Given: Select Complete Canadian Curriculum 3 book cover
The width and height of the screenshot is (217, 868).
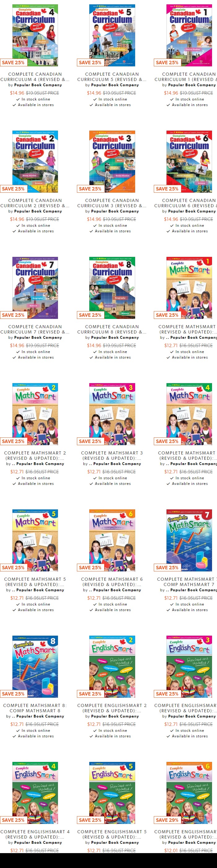Looking at the screenshot, I should pos(112,161).
